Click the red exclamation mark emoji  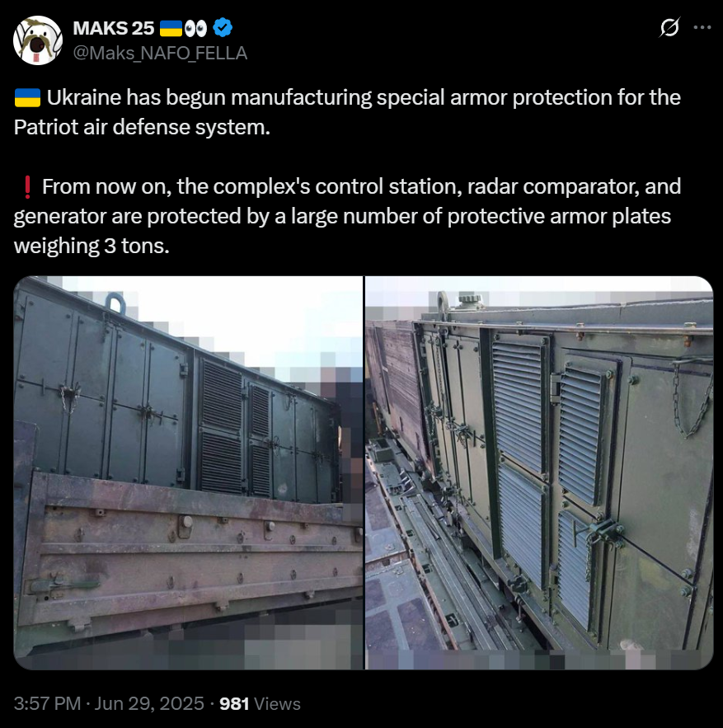[27, 187]
